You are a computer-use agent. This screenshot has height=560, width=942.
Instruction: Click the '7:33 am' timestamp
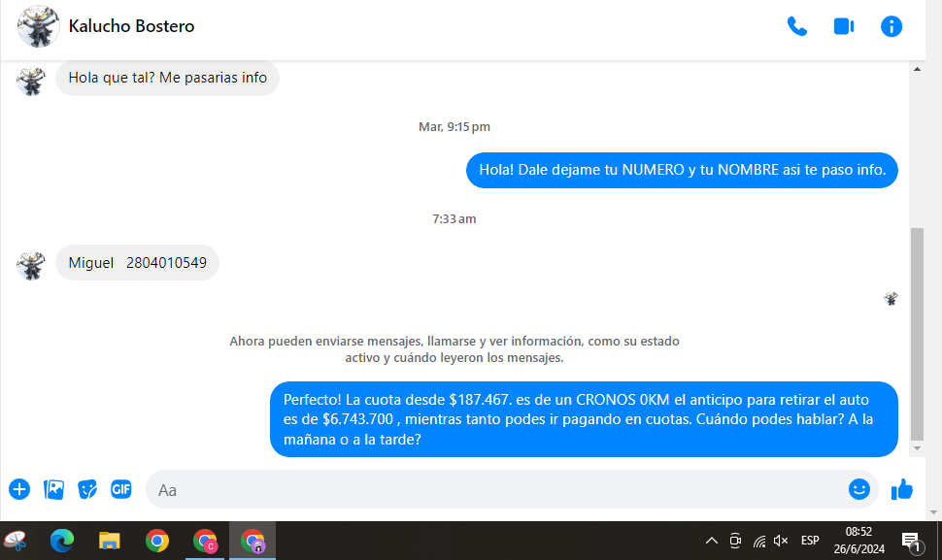454,219
